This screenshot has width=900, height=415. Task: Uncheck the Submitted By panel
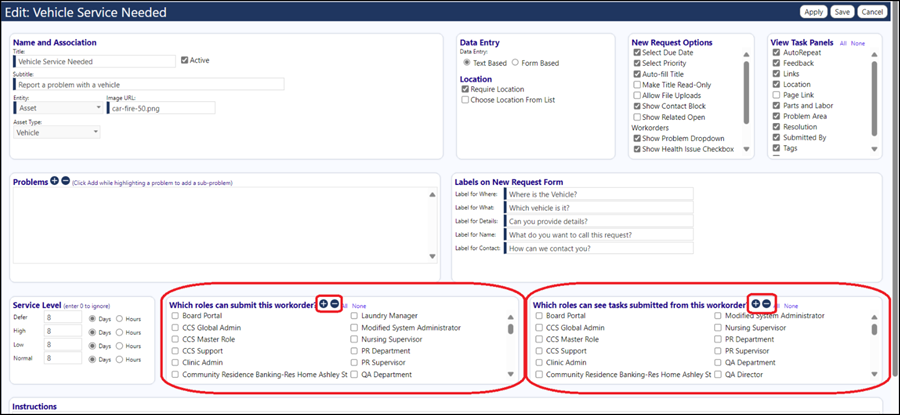click(777, 138)
